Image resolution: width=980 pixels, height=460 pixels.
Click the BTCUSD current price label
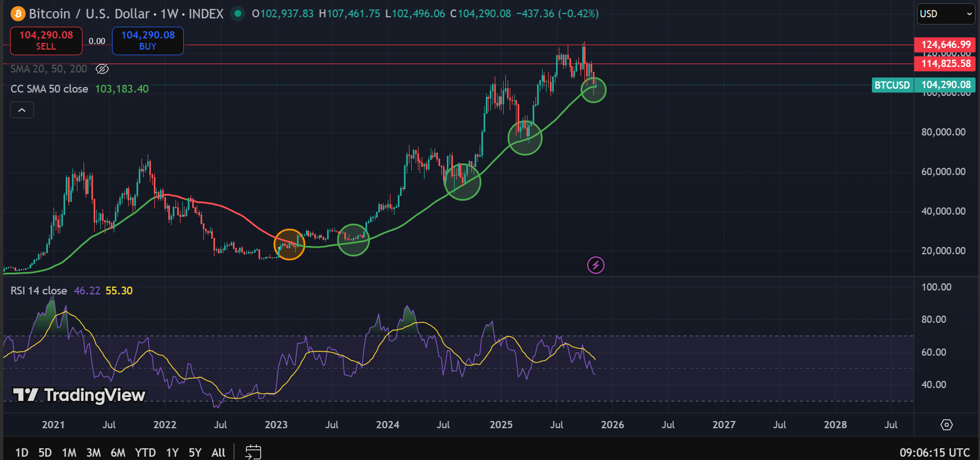point(892,85)
